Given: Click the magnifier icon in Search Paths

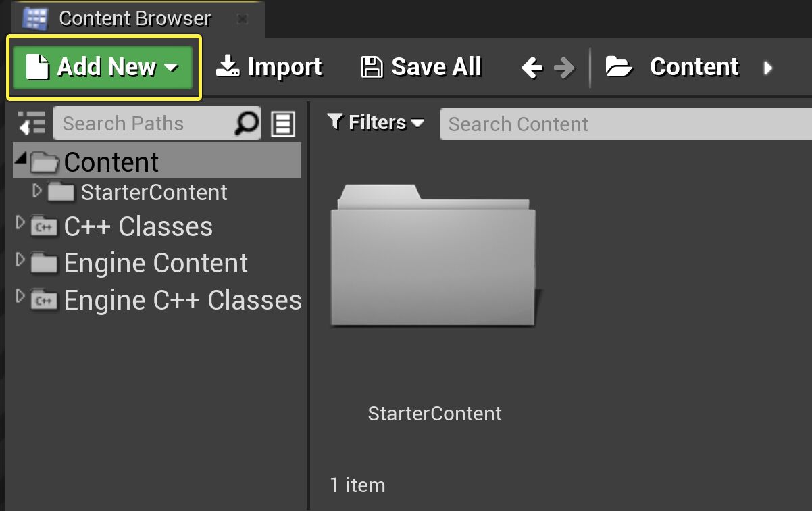Looking at the screenshot, I should [x=247, y=124].
